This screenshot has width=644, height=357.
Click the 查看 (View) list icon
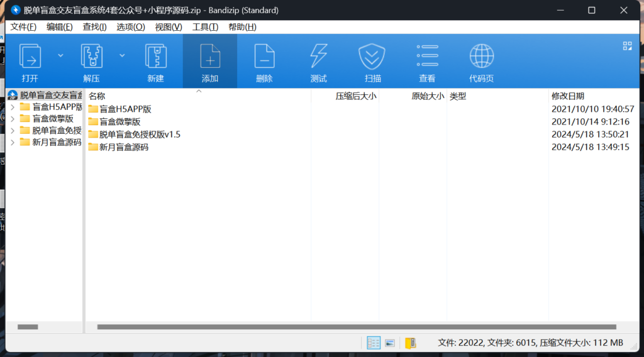pos(427,57)
